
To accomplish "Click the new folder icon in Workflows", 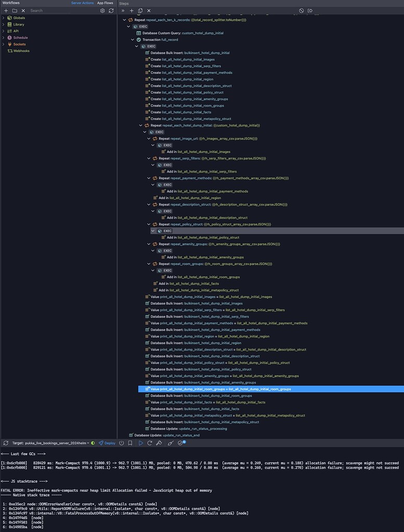I will click(x=15, y=10).
